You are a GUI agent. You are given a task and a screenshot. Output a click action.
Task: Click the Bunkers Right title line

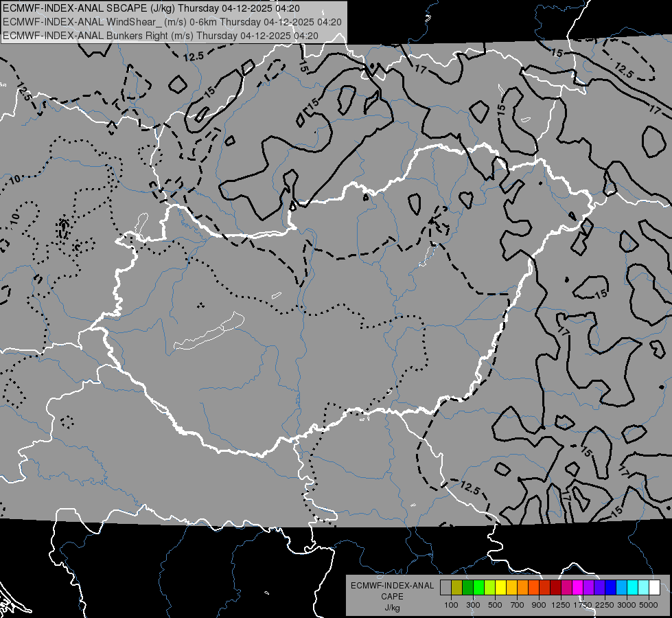tap(161, 36)
